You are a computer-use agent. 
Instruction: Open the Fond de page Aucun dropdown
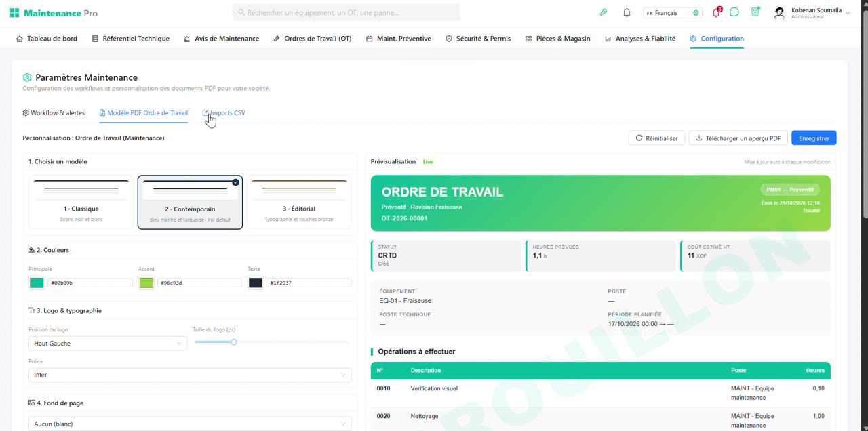tap(190, 424)
